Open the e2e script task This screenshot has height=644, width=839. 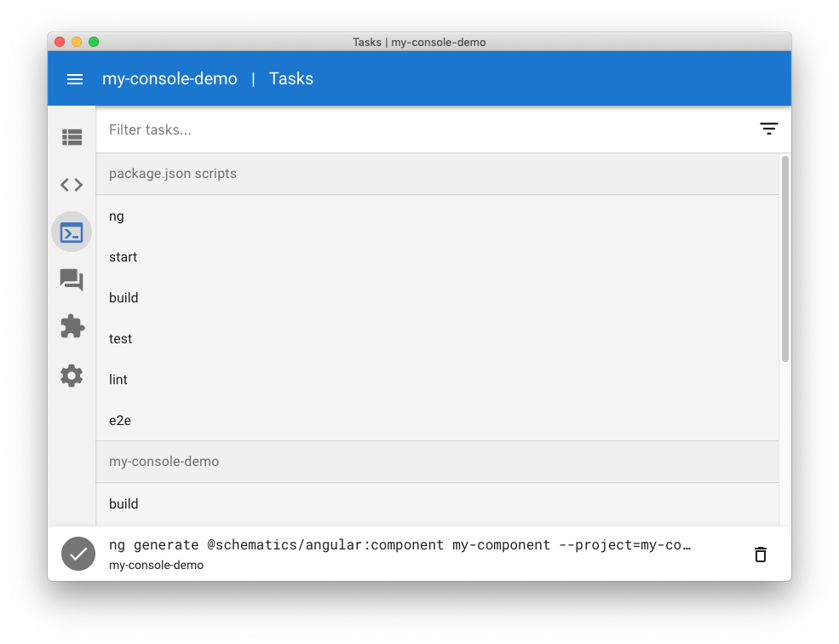tap(437, 420)
